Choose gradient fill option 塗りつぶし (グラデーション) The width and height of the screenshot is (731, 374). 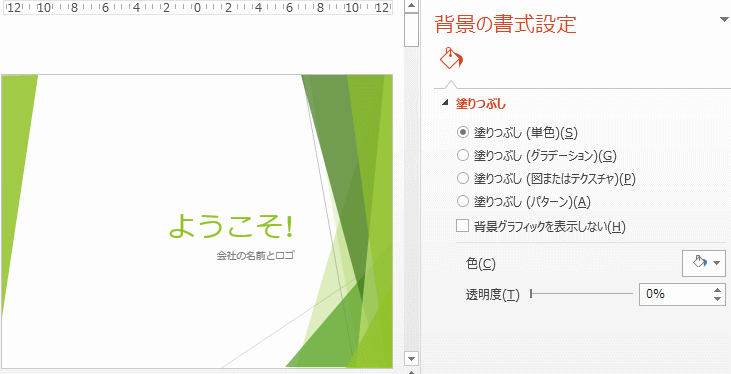(537, 156)
